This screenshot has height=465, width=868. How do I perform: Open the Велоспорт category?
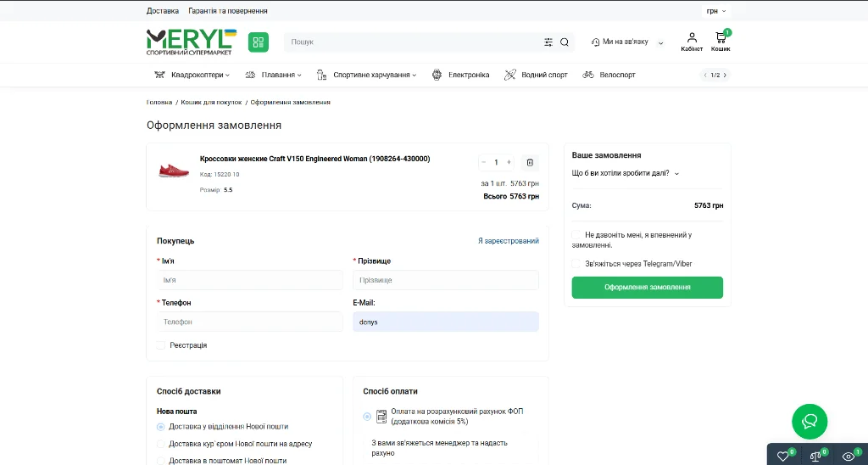click(617, 75)
